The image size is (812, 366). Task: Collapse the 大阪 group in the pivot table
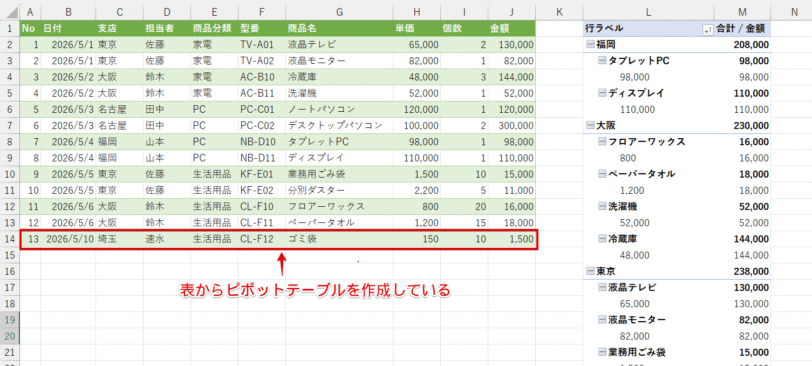[589, 125]
